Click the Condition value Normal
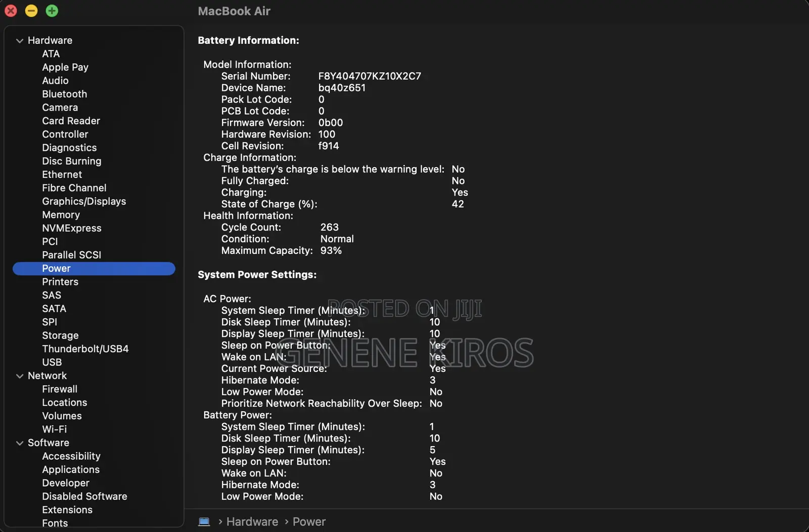Viewport: 809px width, 532px height. tap(337, 239)
